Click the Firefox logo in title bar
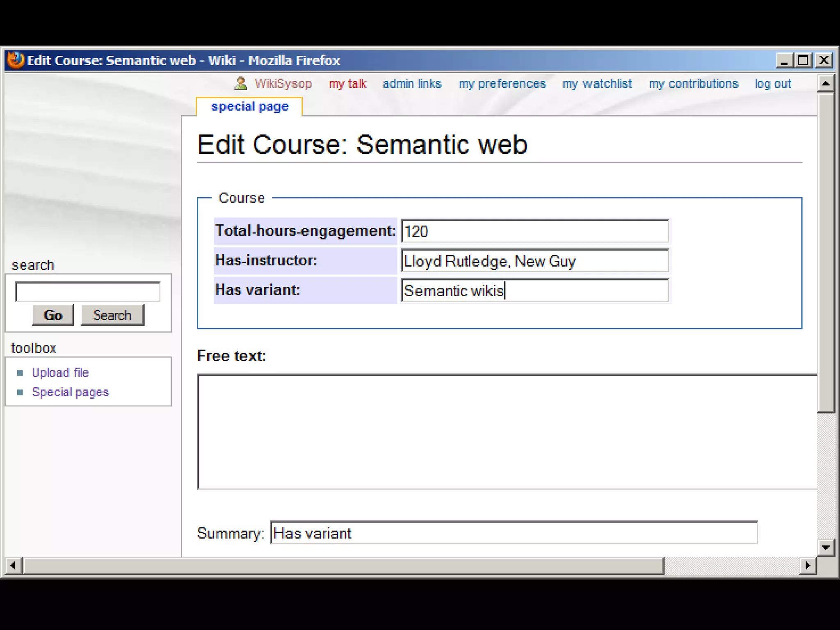 pos(16,60)
